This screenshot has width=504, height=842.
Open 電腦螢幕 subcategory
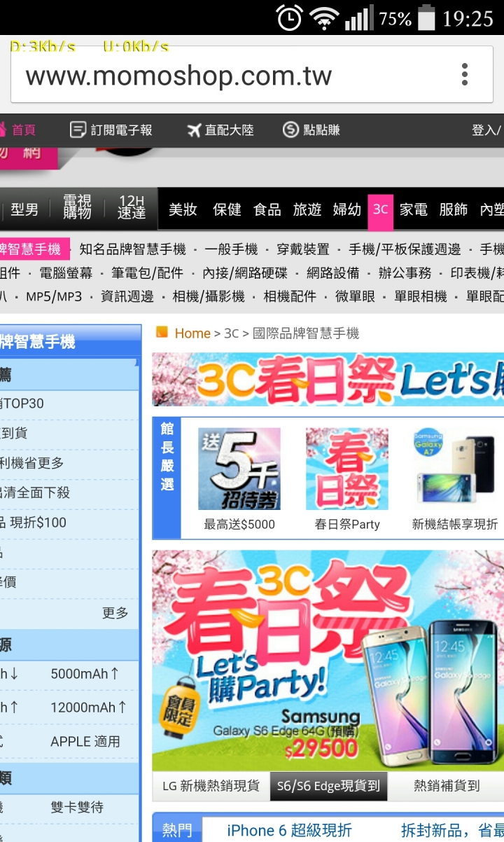pyautogui.click(x=66, y=273)
